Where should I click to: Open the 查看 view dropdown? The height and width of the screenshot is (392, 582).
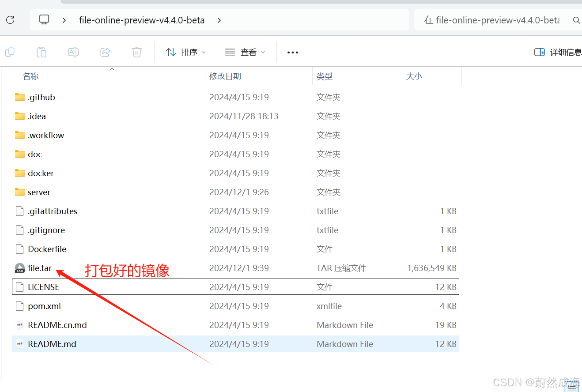pos(245,52)
